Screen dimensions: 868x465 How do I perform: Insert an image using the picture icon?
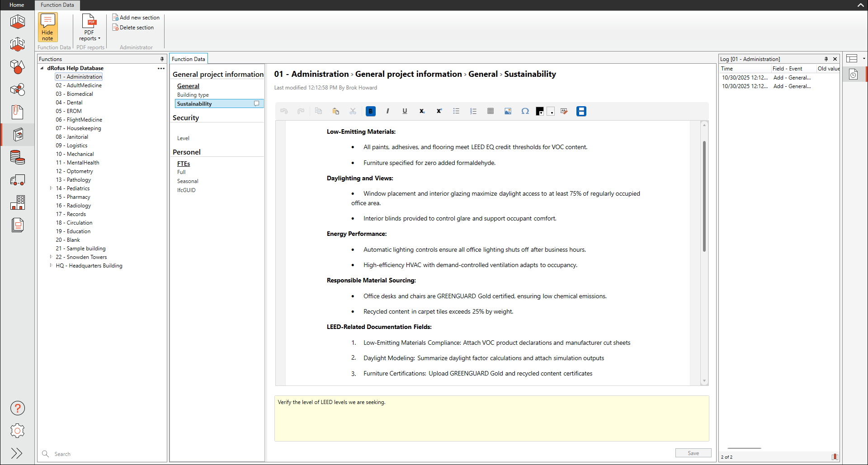(508, 111)
